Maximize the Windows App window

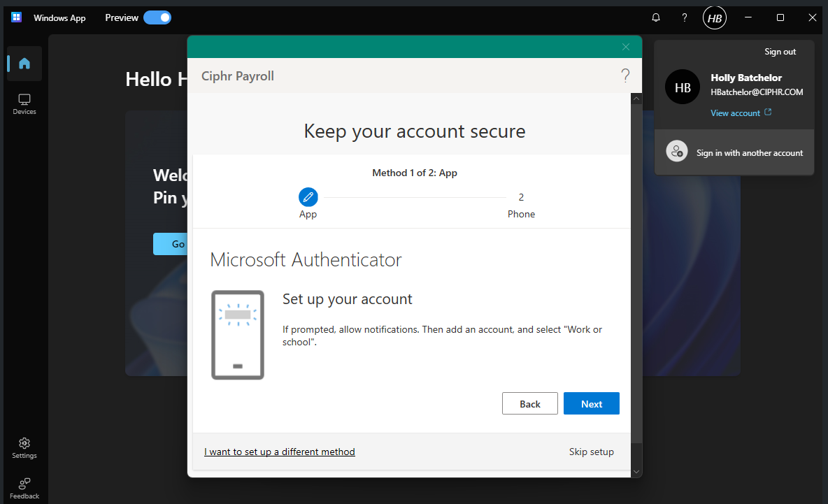click(x=780, y=17)
